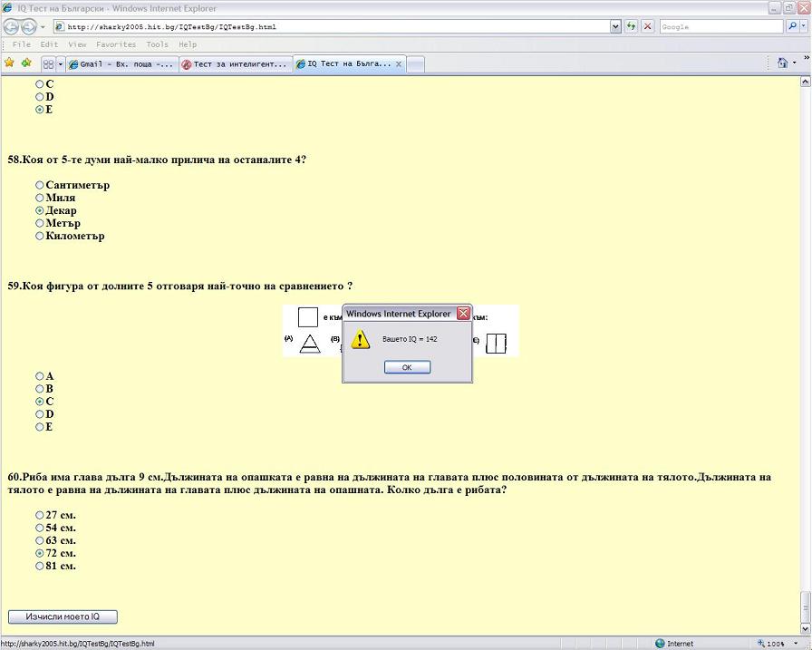Select the 63 см. answer
812x650 pixels.
click(39, 540)
